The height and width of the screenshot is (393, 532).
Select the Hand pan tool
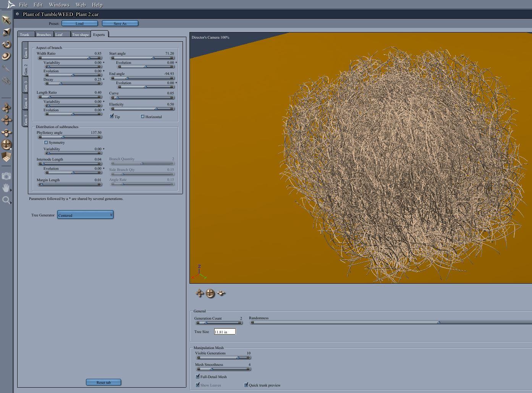tap(6, 188)
